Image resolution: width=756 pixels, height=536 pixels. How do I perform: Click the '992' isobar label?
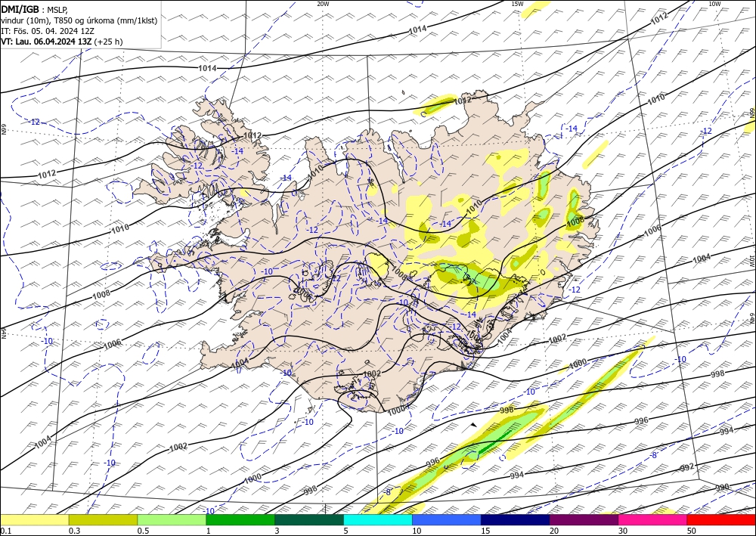point(687,466)
